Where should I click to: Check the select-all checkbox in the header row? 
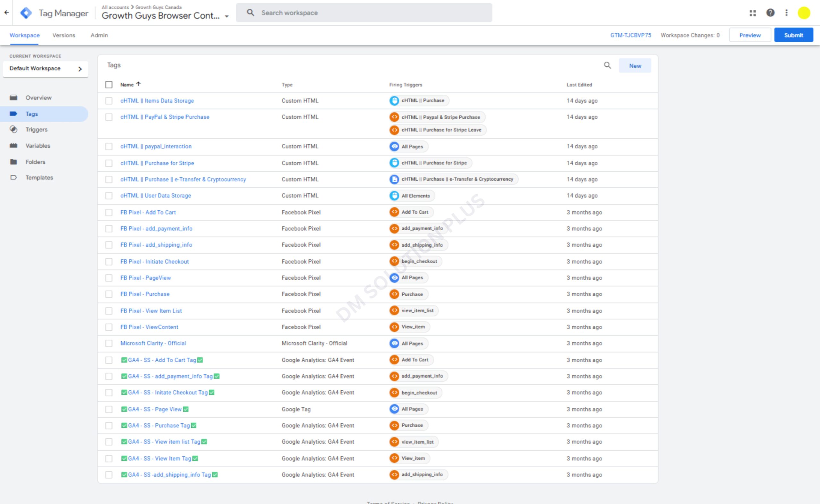pos(109,85)
